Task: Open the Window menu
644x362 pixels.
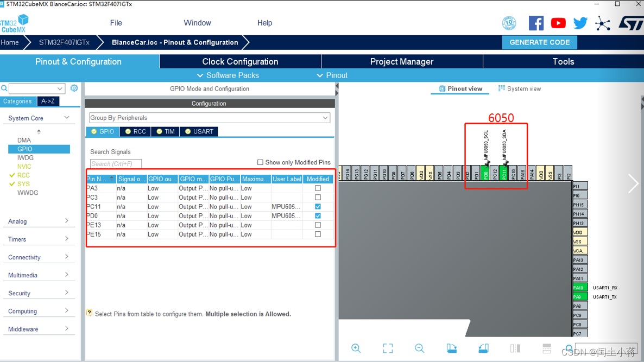Action: click(197, 23)
